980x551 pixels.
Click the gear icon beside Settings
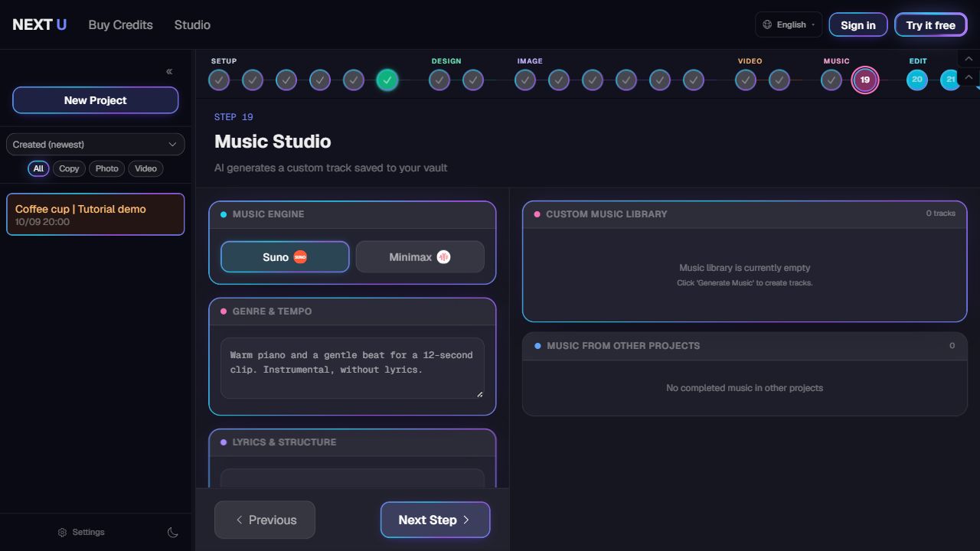point(63,533)
